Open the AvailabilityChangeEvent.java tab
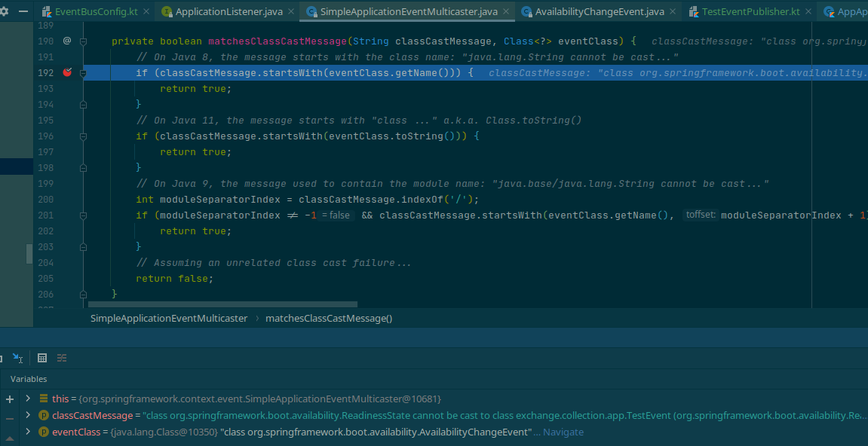 tap(600, 11)
